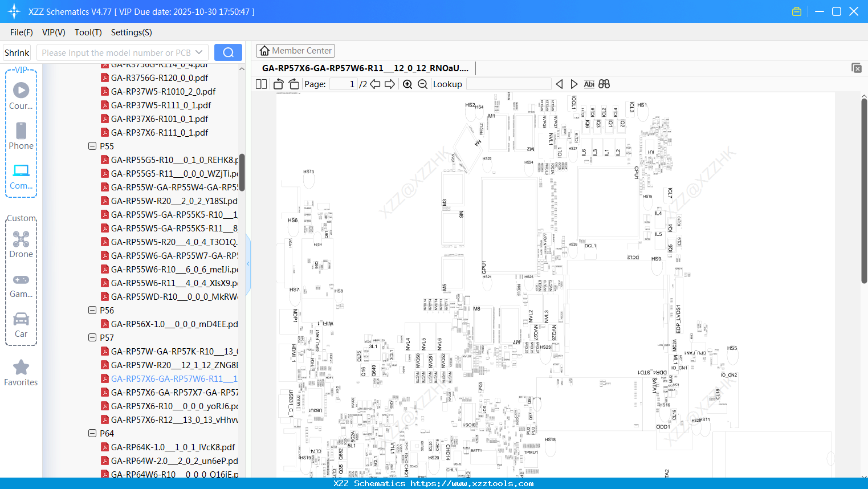Click the schematic viewer vertical scrollbar
The image size is (868, 489).
[864, 191]
